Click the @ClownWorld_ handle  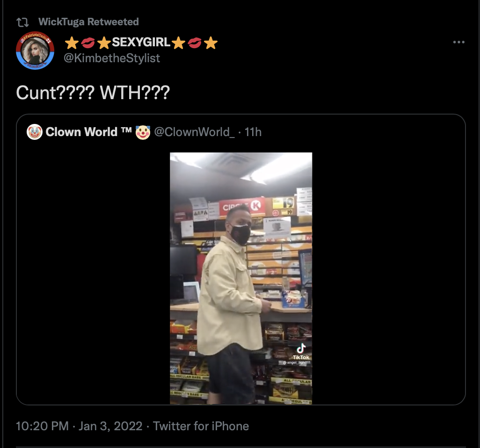pos(195,132)
